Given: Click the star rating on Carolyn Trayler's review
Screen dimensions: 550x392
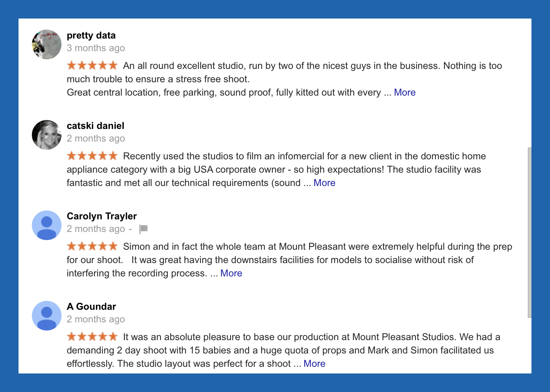Looking at the screenshot, I should 92,246.
